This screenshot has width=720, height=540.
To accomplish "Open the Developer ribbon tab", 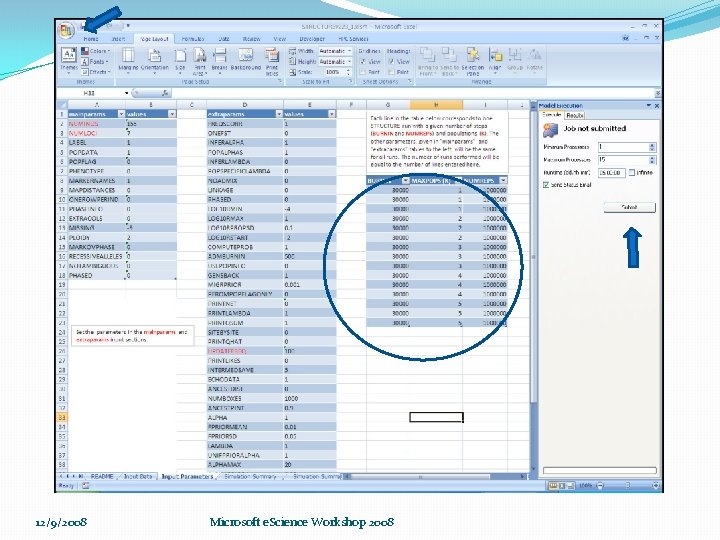I will click(312, 39).
